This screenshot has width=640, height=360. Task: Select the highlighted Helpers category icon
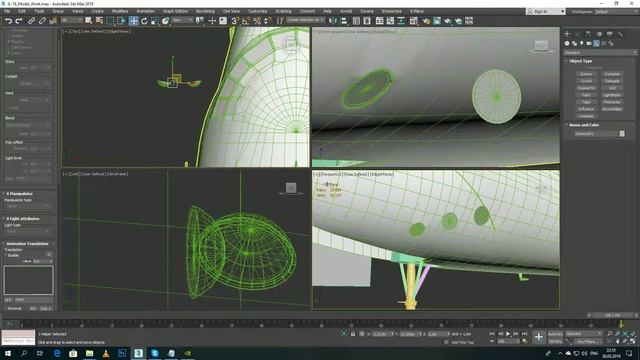[596, 43]
